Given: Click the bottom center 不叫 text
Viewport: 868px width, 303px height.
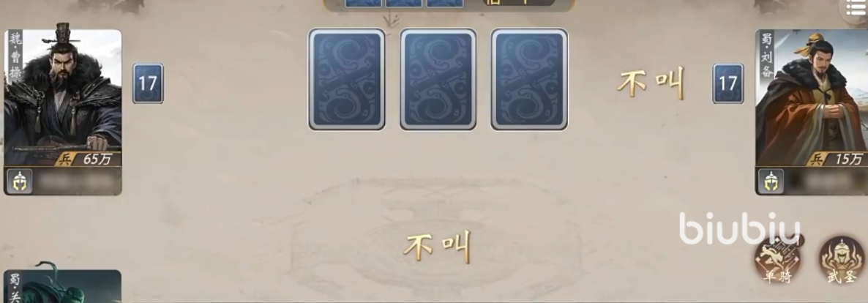Looking at the screenshot, I should 438,246.
